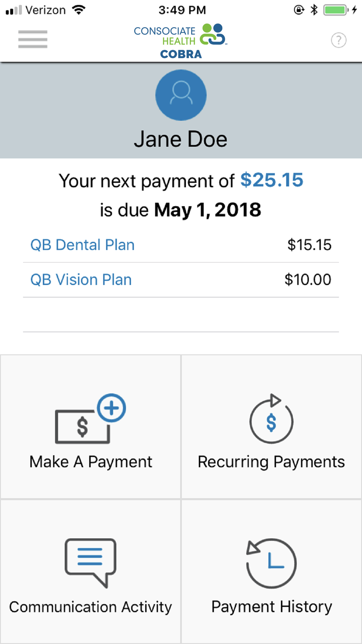
Task: Open the Payment History label
Action: 271,607
